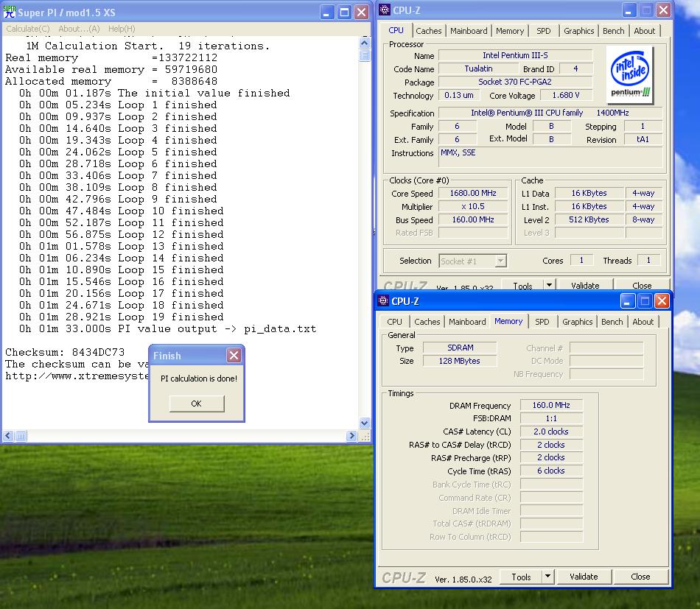Click the memory Type SDRAM field
The width and height of the screenshot is (700, 609).
point(460,348)
